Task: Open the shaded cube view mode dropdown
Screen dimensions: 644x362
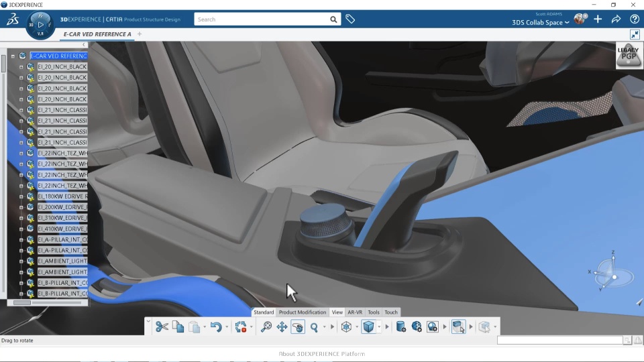Action: click(x=378, y=327)
